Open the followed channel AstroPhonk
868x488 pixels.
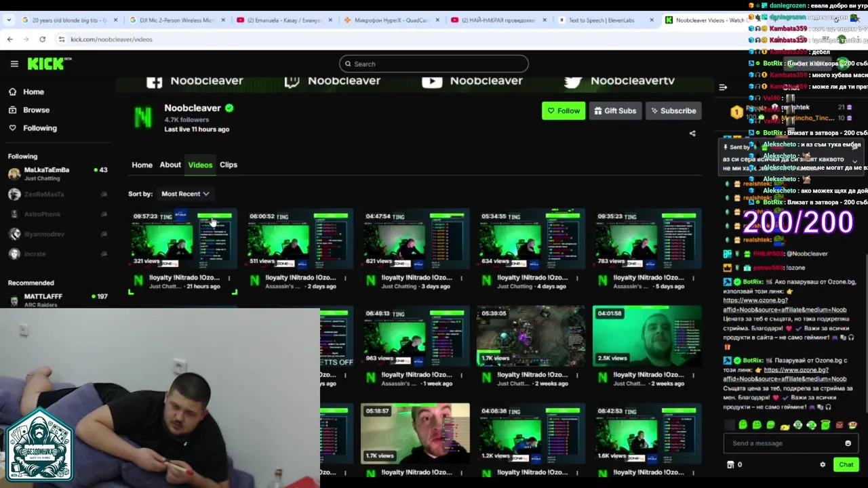coord(57,214)
